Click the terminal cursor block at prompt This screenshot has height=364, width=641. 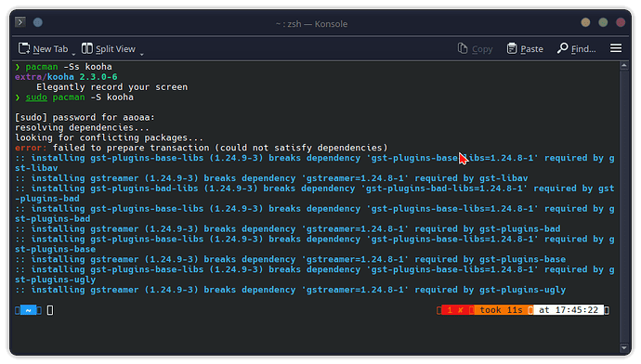pyautogui.click(x=50, y=310)
